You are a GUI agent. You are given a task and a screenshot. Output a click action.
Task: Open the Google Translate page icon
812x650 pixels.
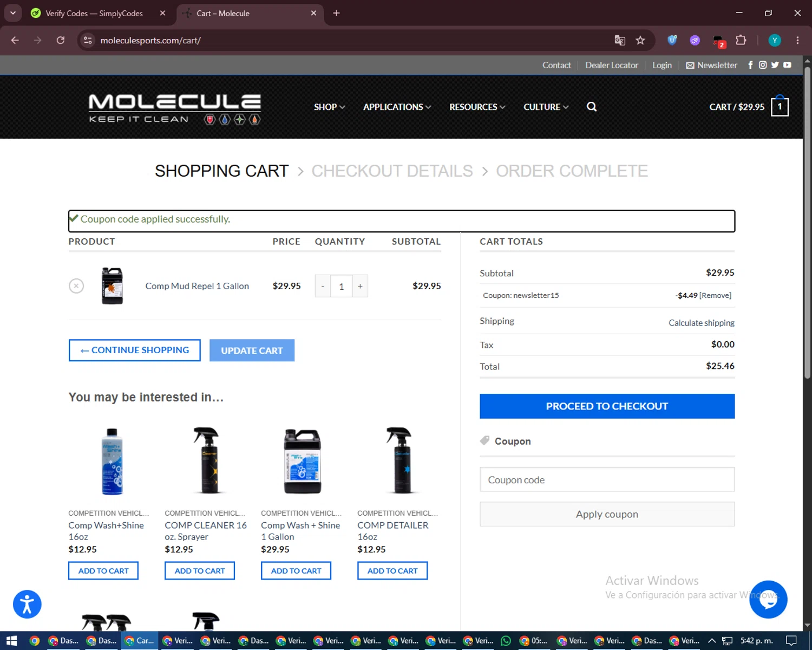(620, 41)
